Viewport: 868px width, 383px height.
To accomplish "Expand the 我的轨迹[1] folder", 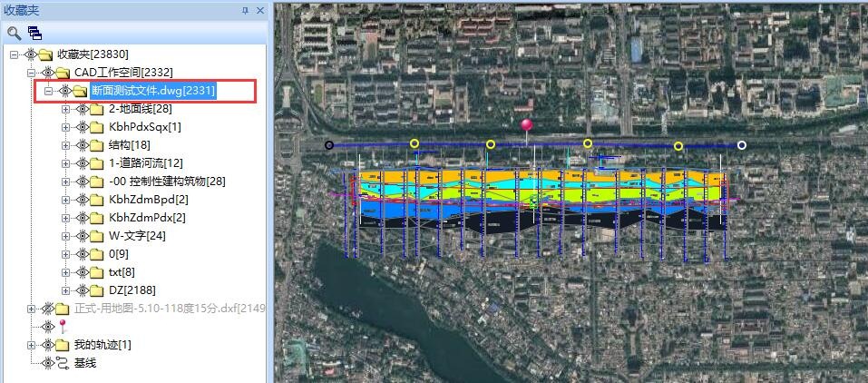I will coord(33,345).
